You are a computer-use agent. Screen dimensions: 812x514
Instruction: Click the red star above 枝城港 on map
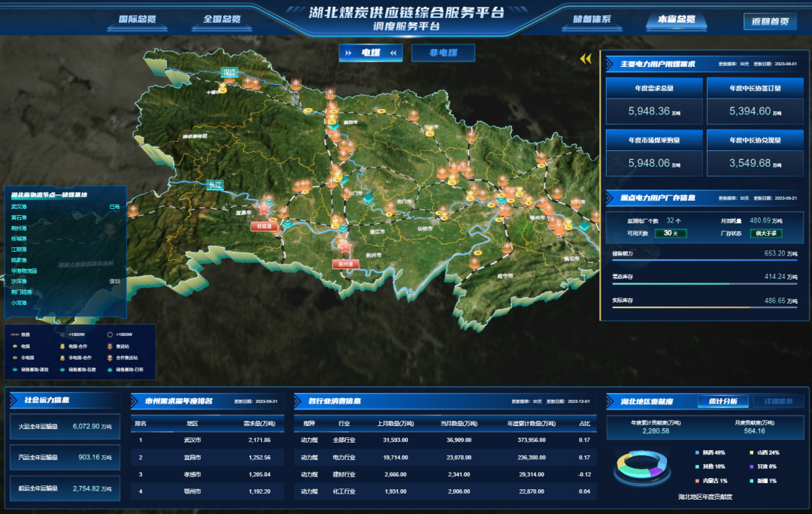(x=264, y=208)
